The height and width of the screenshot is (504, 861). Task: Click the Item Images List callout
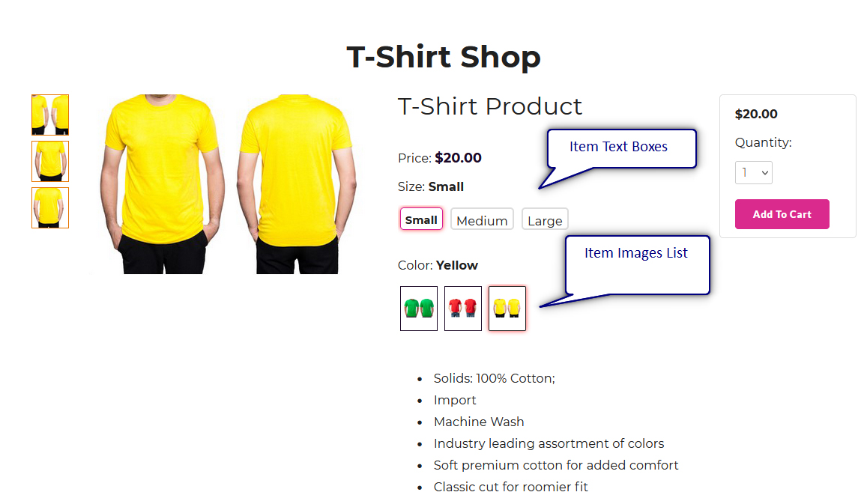coord(636,264)
